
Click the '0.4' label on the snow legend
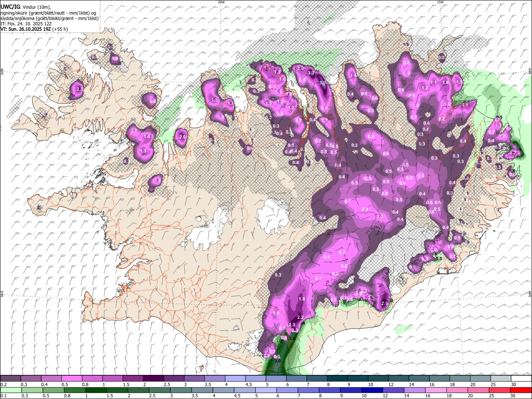pos(44,384)
